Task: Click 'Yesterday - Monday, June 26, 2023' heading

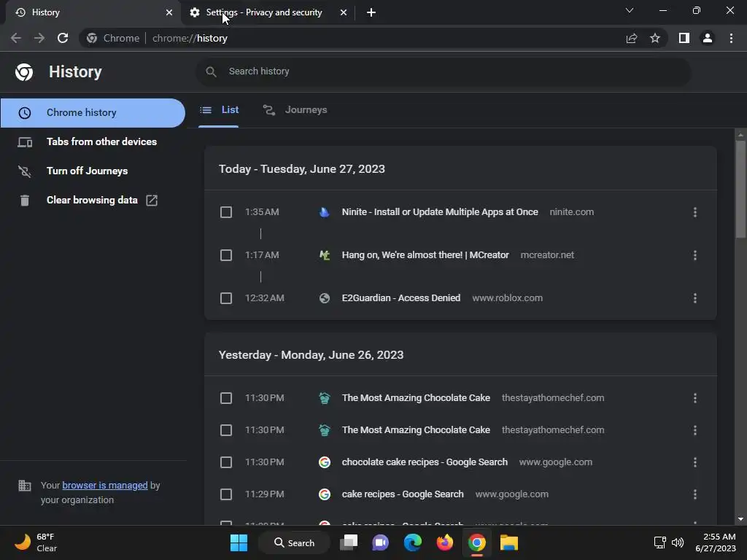Action: [311, 355]
